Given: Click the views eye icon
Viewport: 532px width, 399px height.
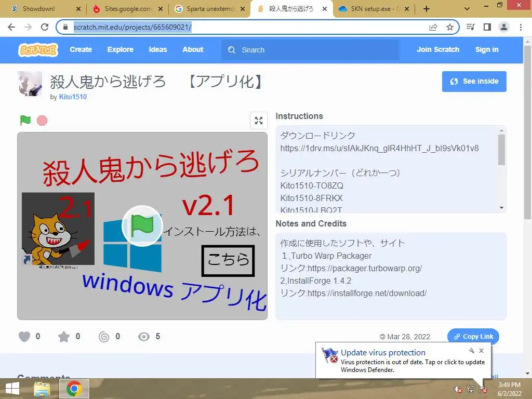Looking at the screenshot, I should pyautogui.click(x=144, y=337).
